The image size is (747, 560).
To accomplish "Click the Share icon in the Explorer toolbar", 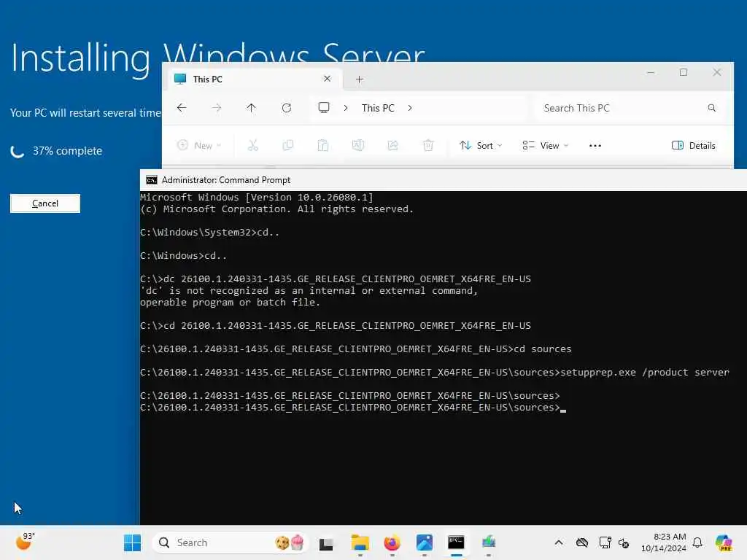I will pyautogui.click(x=393, y=145).
